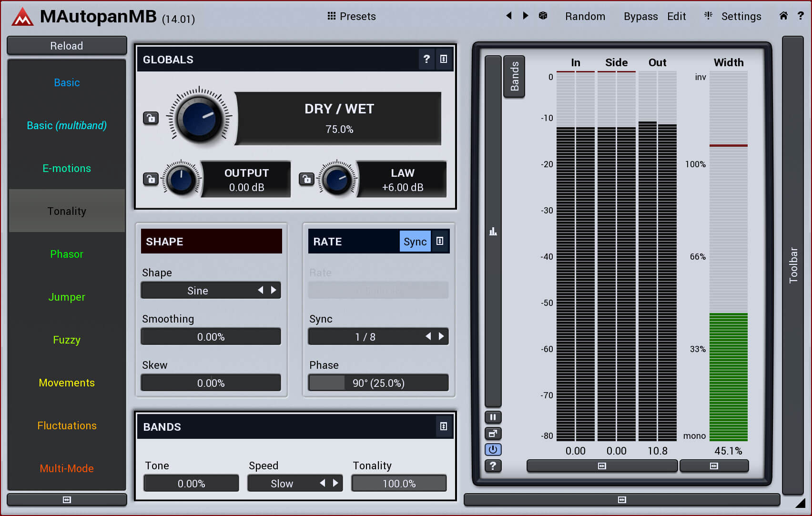Select Fuzzy preset
The height and width of the screenshot is (516, 812).
[x=67, y=340]
